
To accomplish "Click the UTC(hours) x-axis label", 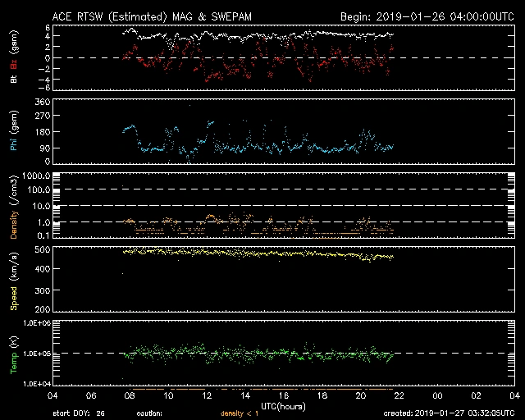I will tap(283, 405).
